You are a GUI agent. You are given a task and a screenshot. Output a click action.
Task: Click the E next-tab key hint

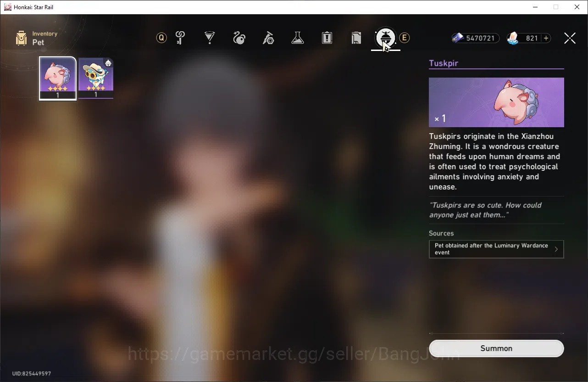[x=404, y=38]
